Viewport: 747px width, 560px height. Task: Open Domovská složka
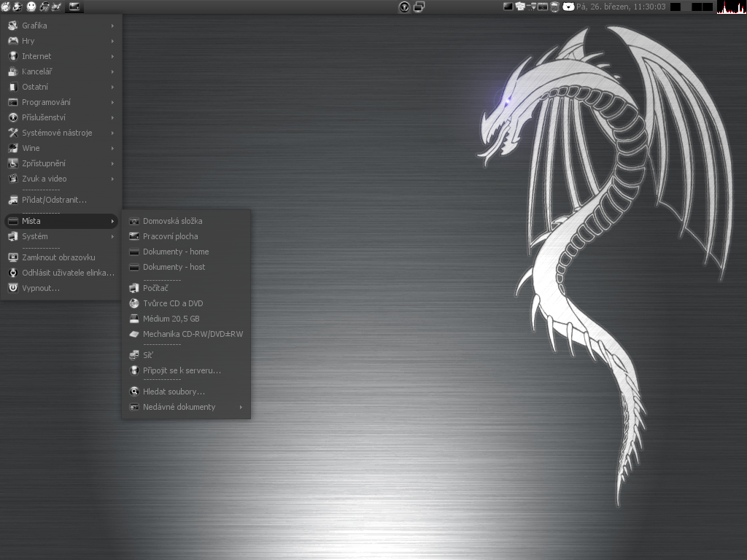click(186, 221)
